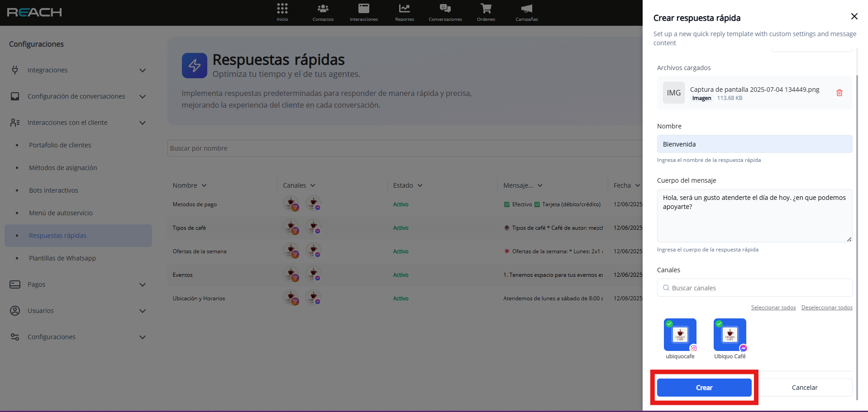Open Menú de autoservicio
This screenshot has height=412, width=868.
(61, 213)
